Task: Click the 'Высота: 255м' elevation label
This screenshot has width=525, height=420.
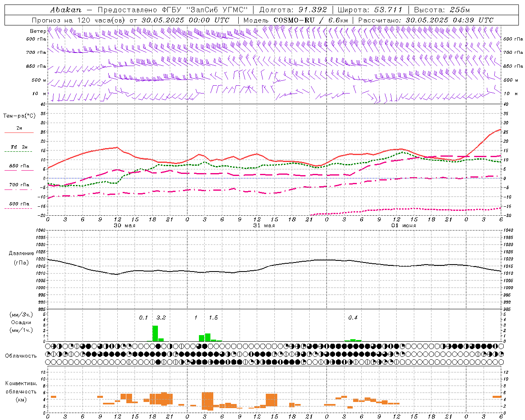Action: click(442, 10)
